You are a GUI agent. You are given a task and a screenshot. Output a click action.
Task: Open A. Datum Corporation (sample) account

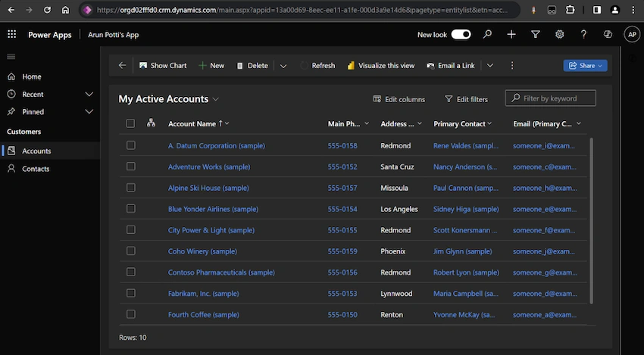click(217, 145)
